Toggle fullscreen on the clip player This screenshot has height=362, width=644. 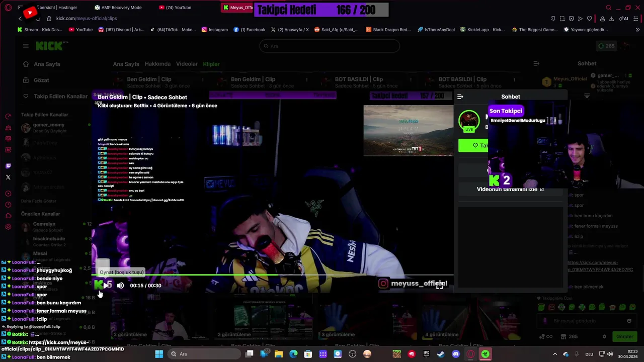(x=439, y=286)
